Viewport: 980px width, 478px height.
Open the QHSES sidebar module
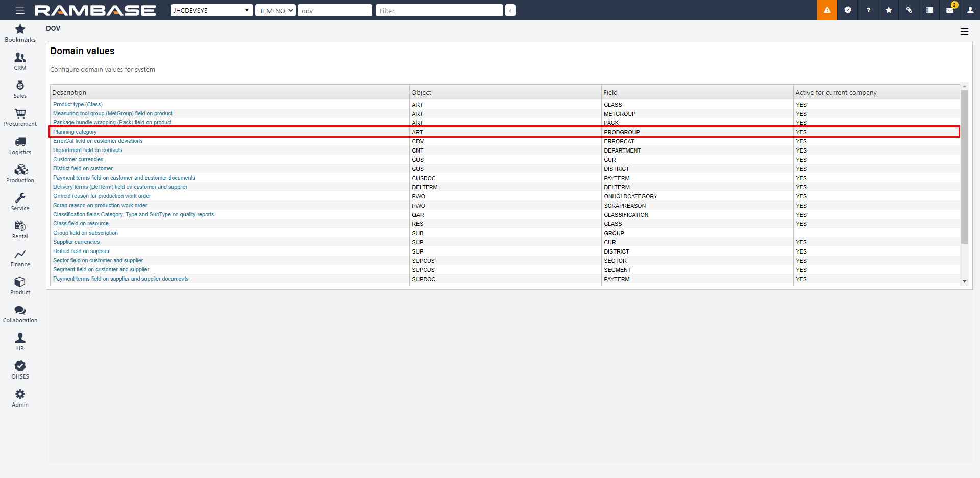click(x=20, y=370)
